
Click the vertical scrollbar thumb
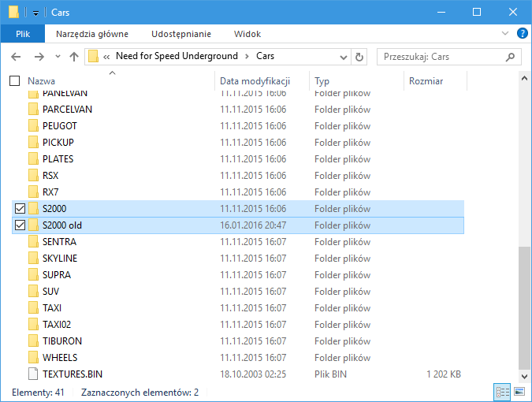525,307
